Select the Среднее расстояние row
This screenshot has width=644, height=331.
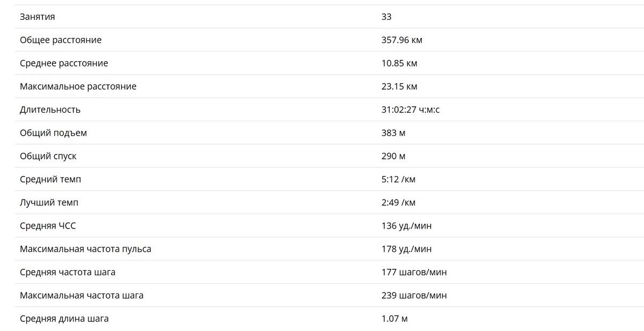pyautogui.click(x=329, y=63)
